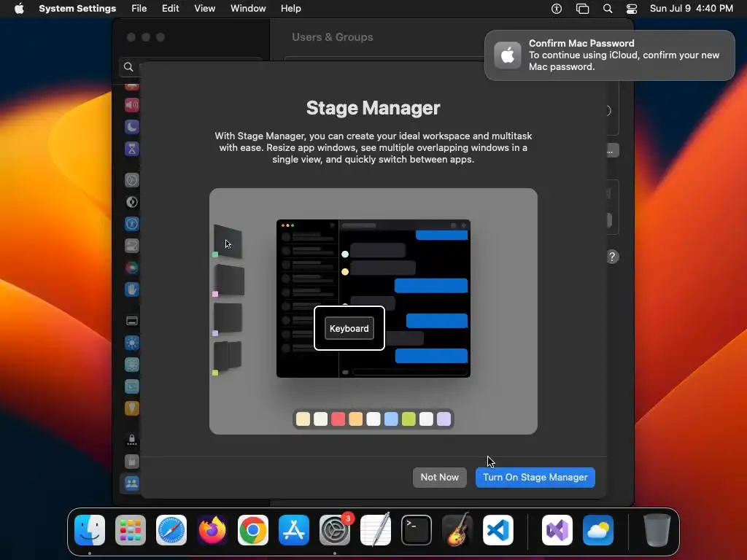
Task: Open the Apple menu
Action: [x=19, y=9]
